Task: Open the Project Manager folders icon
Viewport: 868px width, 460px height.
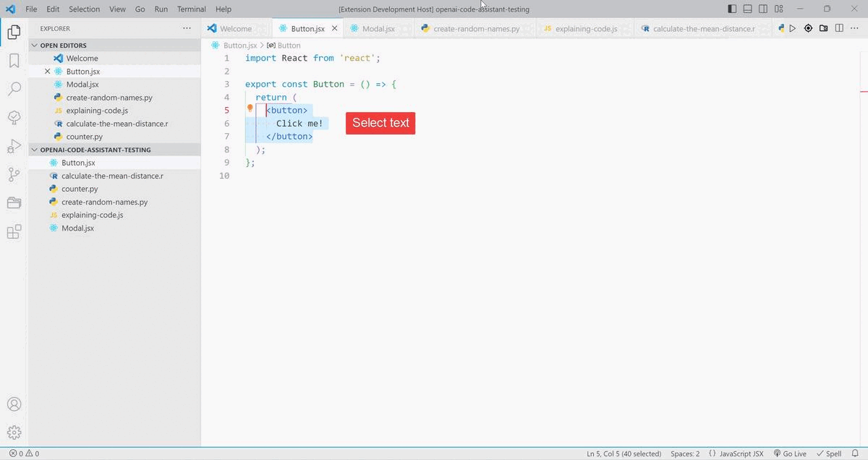Action: click(14, 203)
